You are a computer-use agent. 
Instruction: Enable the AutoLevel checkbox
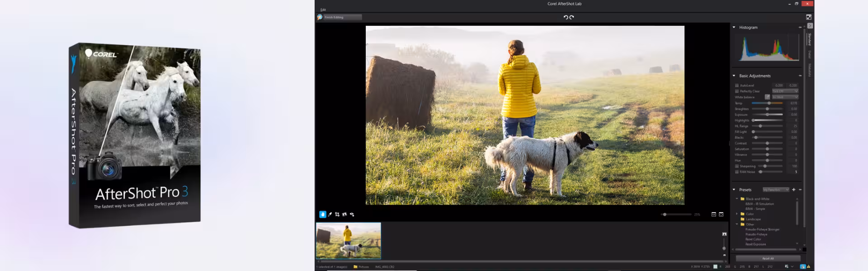(736, 85)
